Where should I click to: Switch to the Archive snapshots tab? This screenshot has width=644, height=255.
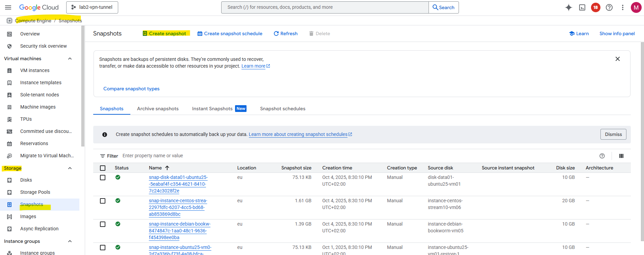(x=158, y=109)
